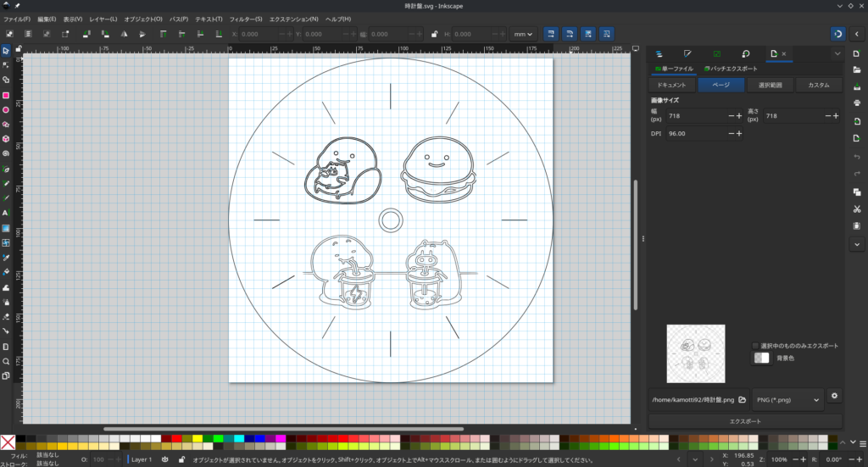Image resolution: width=868 pixels, height=467 pixels.
Task: Open the mm units dropdown
Action: [523, 34]
